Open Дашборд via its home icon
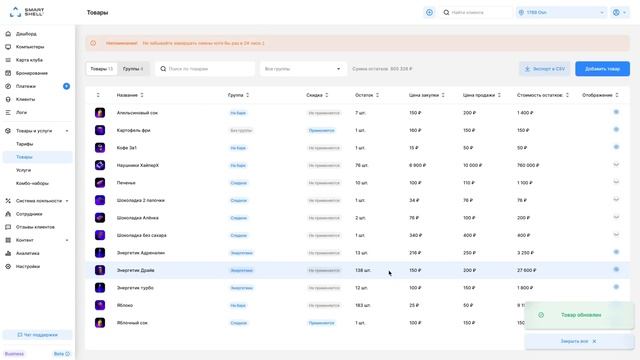Viewport: 640px width, 360px height. tap(8, 34)
